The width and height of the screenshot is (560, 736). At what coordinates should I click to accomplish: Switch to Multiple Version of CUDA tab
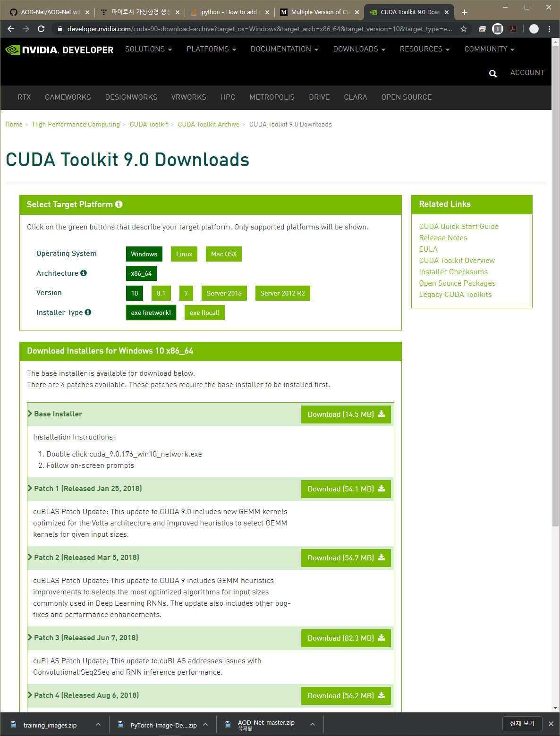tap(319, 12)
